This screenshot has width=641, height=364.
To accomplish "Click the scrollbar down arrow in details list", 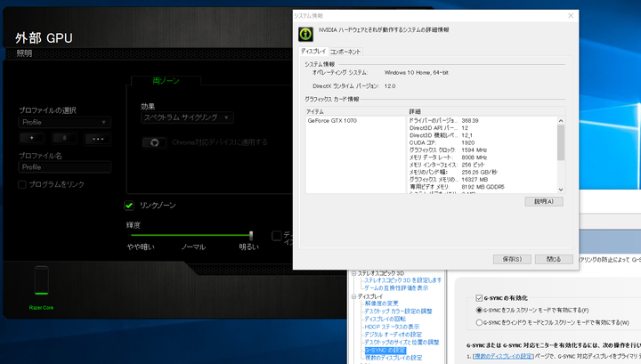I will coord(561,190).
